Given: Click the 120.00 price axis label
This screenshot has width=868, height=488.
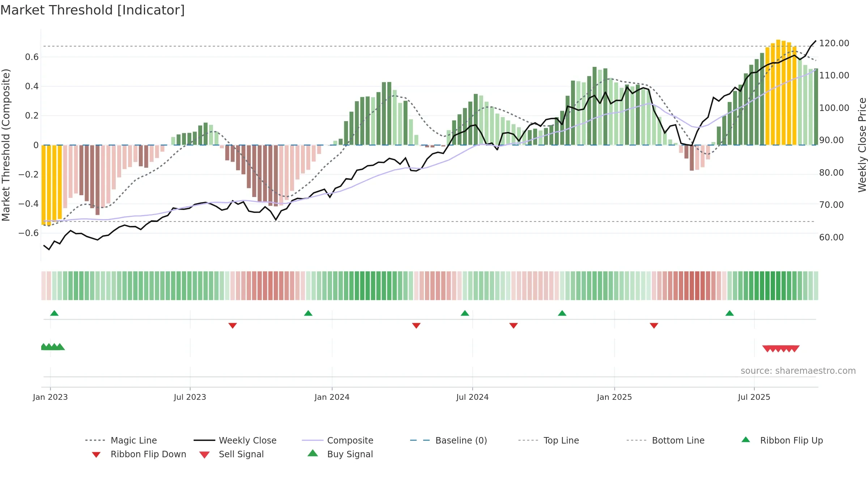Looking at the screenshot, I should point(834,43).
